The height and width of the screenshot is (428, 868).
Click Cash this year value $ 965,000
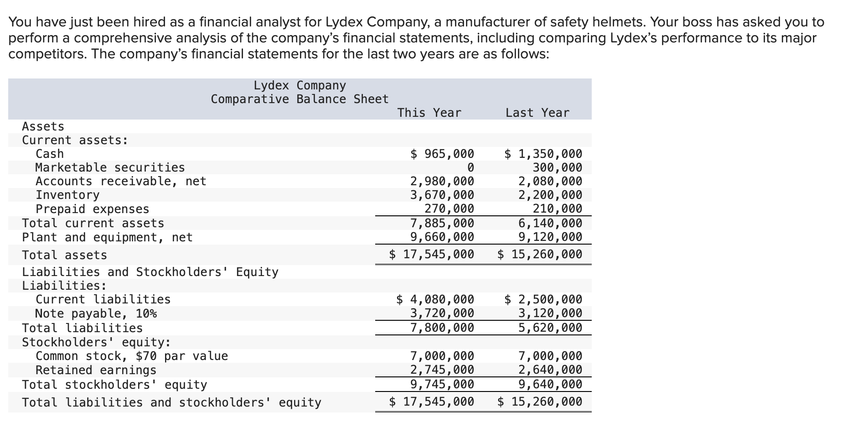coord(442,154)
